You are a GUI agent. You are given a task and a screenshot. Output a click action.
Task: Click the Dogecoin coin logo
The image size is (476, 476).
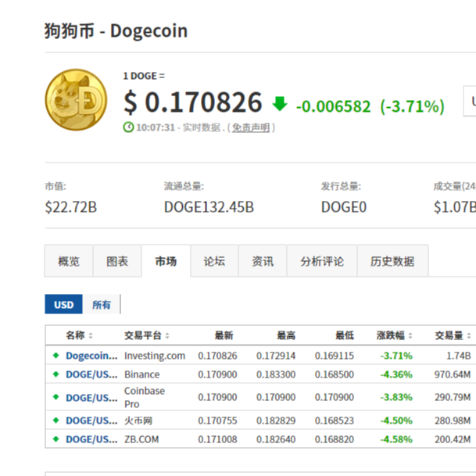point(76,99)
